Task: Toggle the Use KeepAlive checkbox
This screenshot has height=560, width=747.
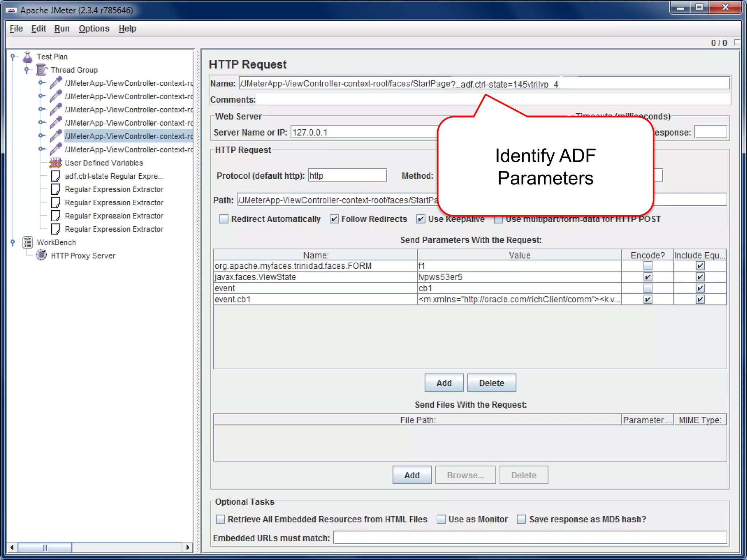Action: (x=421, y=219)
